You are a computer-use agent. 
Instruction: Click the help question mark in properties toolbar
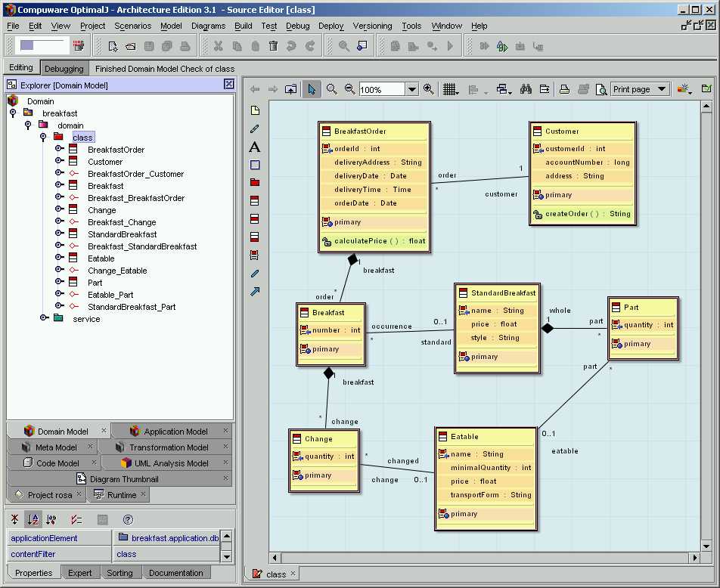pos(128,520)
